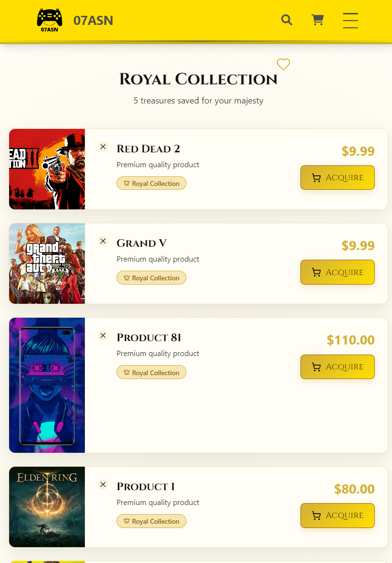Click the heart icon above Royal Collection
The image size is (392, 563).
point(283,64)
